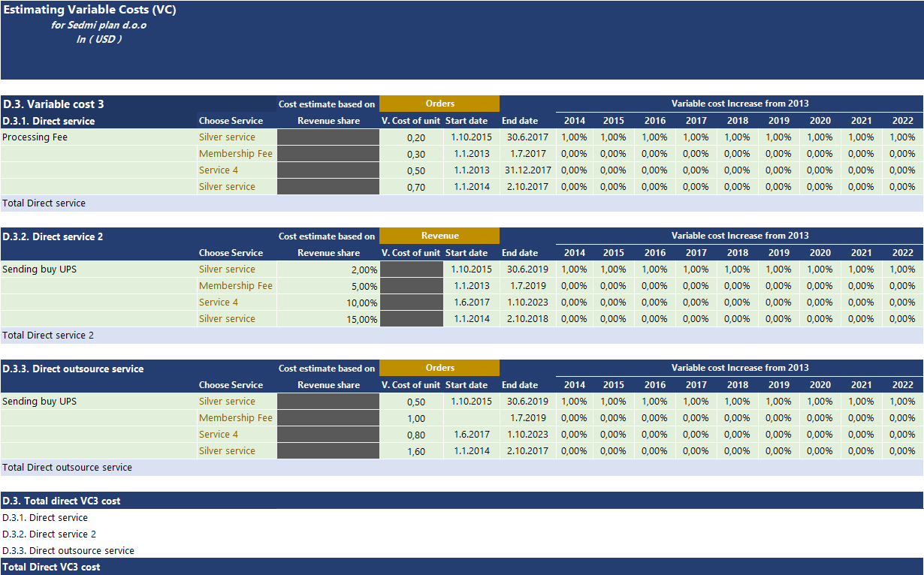
Task: Click the 31.12.2017 end date cell
Action: [527, 170]
